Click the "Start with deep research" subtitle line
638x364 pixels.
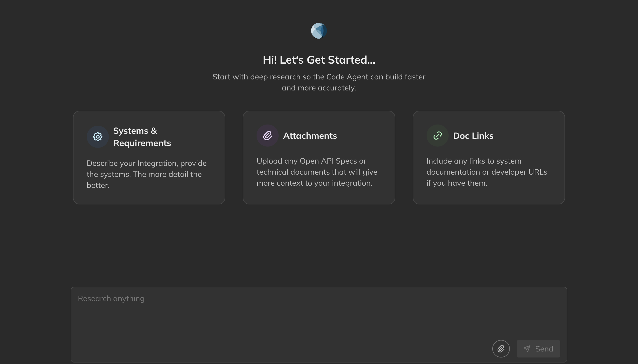pos(319,77)
